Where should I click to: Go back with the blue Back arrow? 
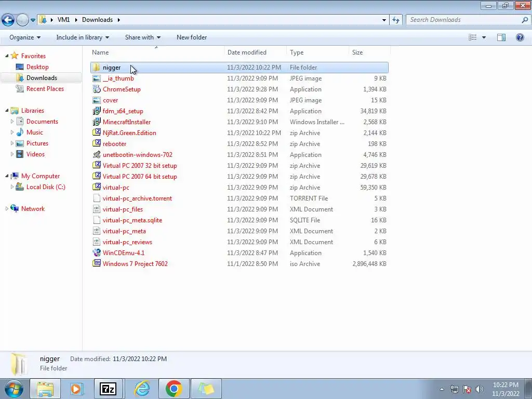pos(8,20)
